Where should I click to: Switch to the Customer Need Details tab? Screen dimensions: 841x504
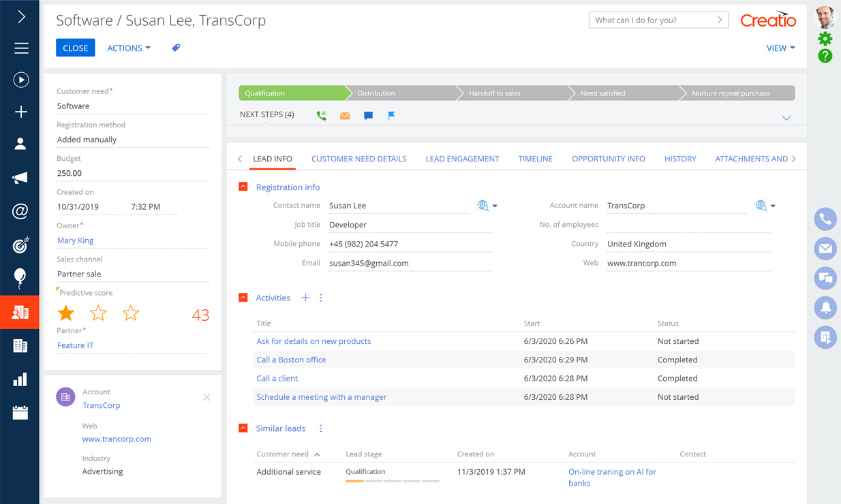[358, 159]
